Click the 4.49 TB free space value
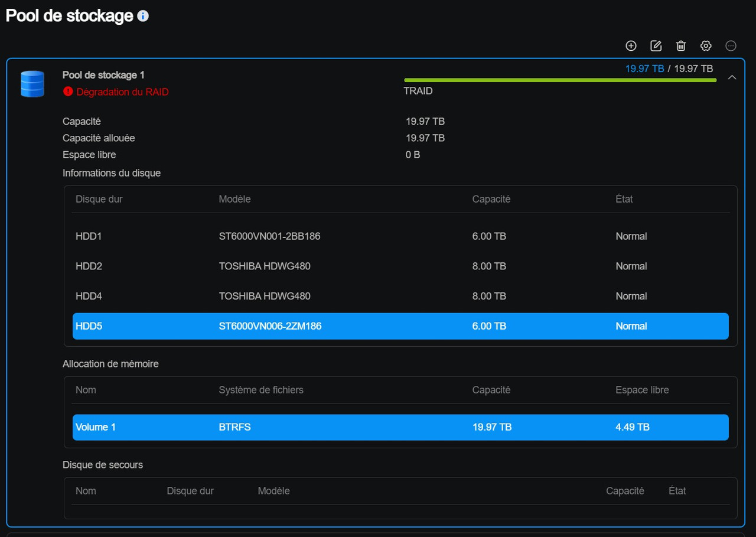This screenshot has height=537, width=756. tap(633, 427)
